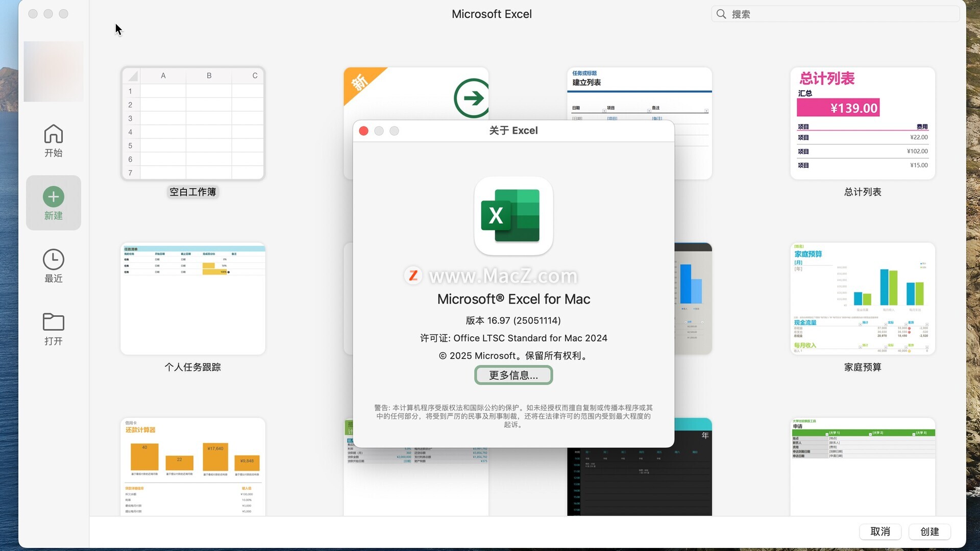Select the dark schedule template thumbnail
The image size is (980, 551).
639,482
